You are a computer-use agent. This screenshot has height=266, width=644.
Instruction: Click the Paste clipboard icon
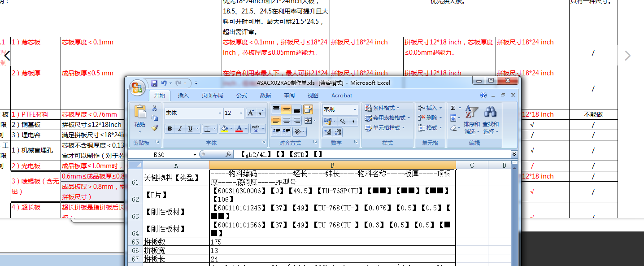[x=140, y=112]
